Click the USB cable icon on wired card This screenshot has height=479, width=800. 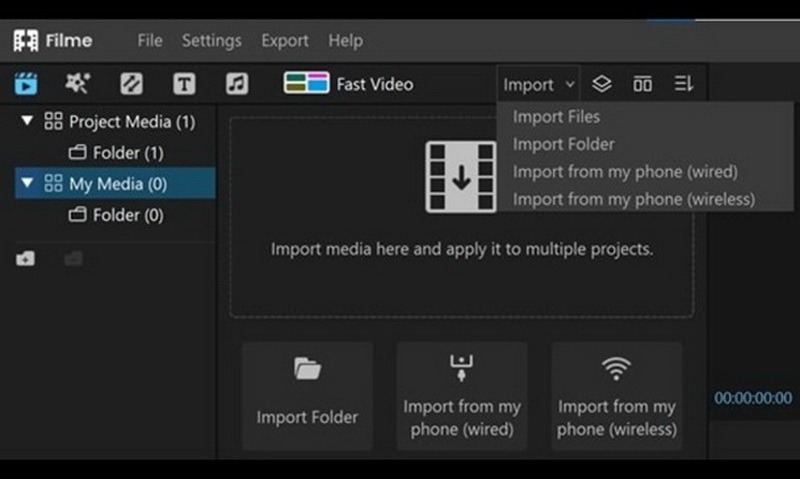pos(461,368)
